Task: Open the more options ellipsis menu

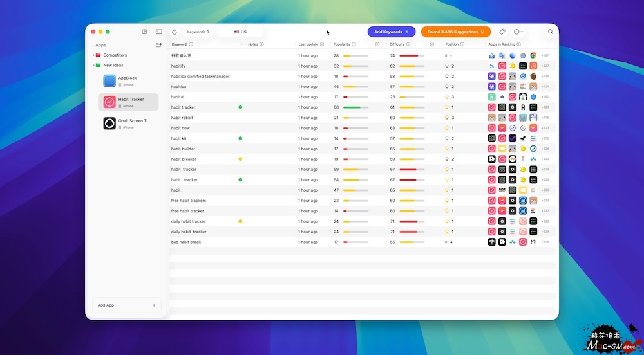Action: pos(518,32)
